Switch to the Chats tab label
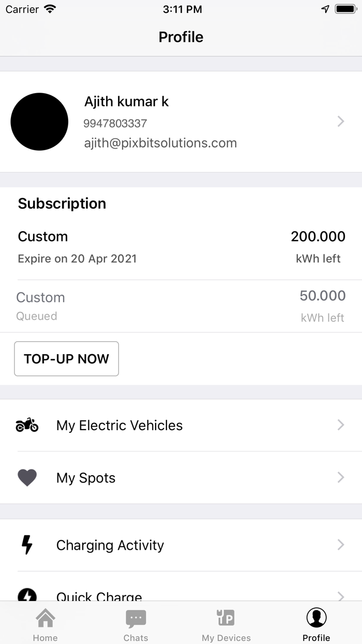 (x=136, y=638)
